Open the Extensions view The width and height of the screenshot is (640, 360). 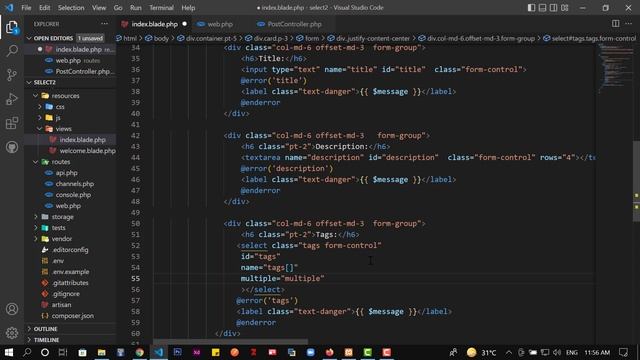click(x=12, y=123)
